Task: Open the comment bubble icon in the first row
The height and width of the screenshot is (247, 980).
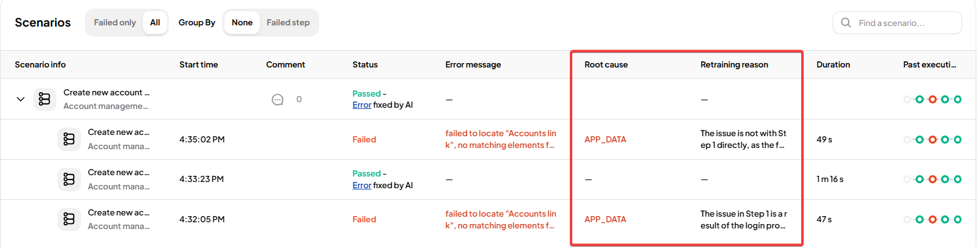Action: [278, 100]
